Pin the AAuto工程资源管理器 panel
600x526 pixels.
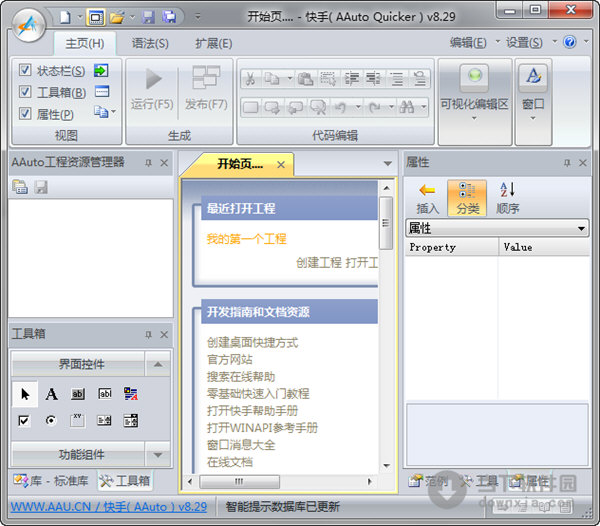pos(148,163)
